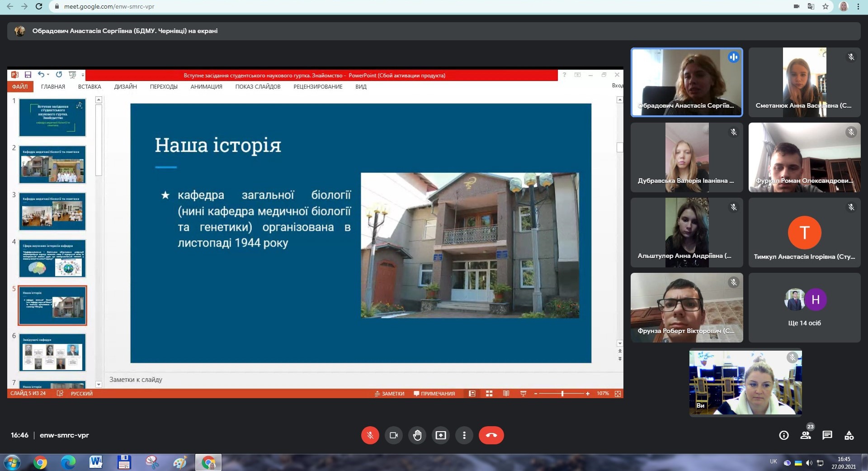Select slide 1 thumbnail
868x471 pixels.
52,118
